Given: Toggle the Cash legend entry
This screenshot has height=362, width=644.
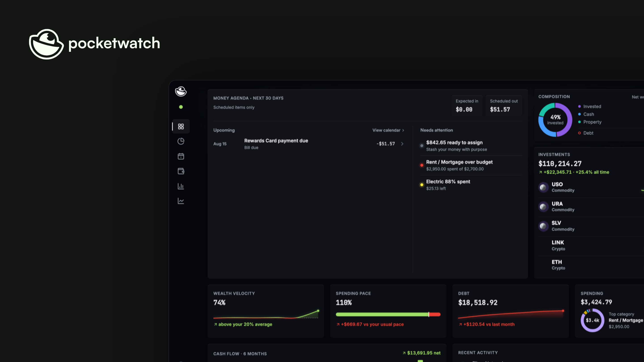Looking at the screenshot, I should click(586, 114).
